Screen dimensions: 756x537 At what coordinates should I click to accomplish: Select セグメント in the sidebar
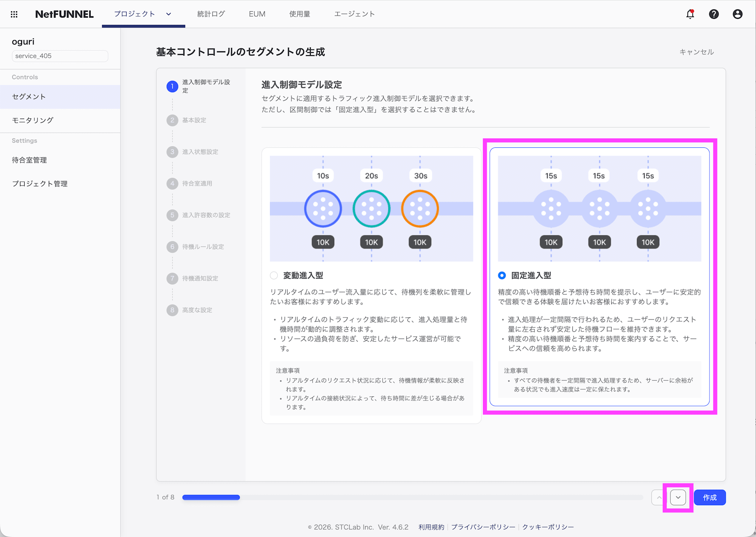[x=28, y=97]
